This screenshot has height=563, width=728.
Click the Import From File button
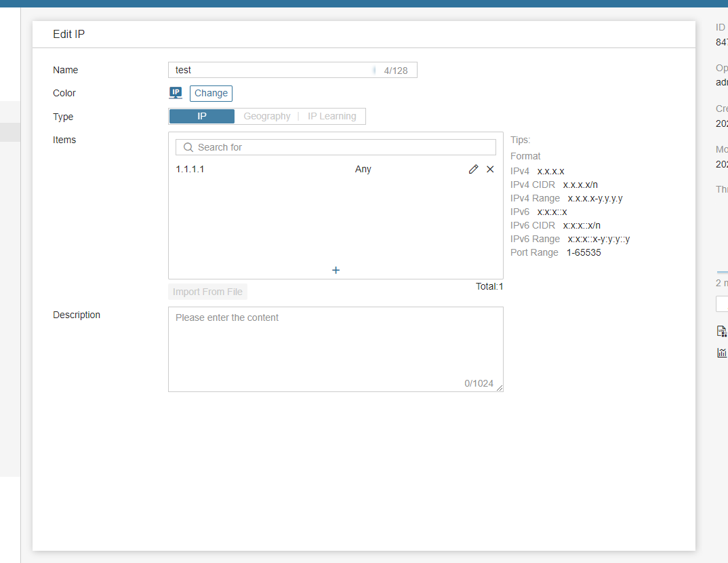(207, 292)
